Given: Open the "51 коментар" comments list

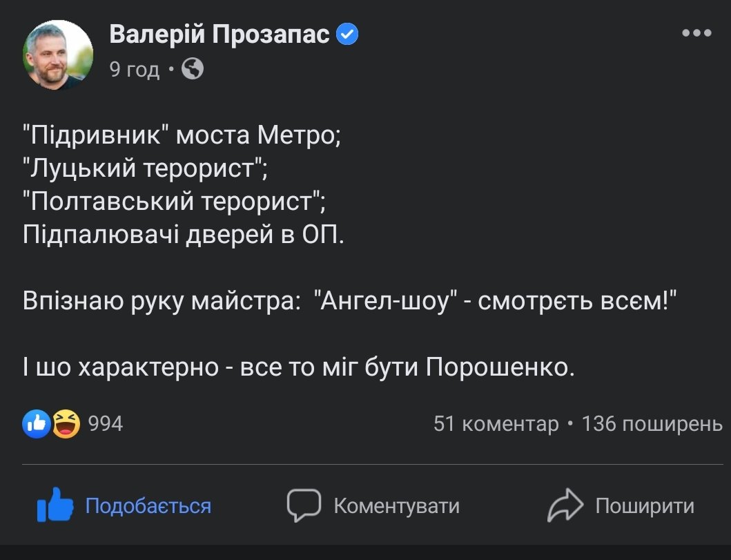Looking at the screenshot, I should 496,423.
